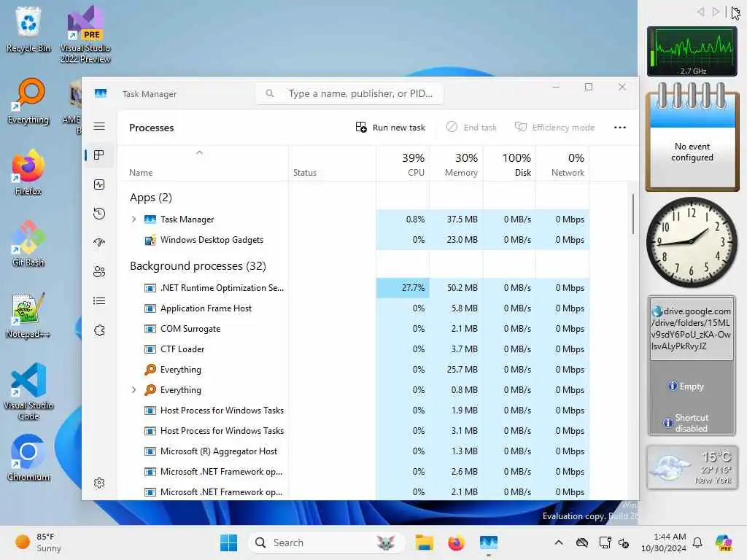Open the Chromium desktop shortcut
The width and height of the screenshot is (747, 560).
pos(28,458)
